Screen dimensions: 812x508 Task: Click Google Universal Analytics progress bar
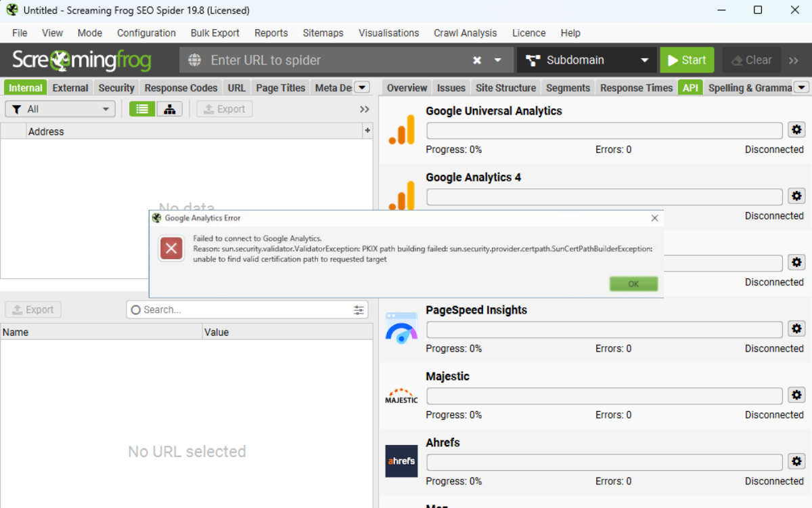[604, 130]
